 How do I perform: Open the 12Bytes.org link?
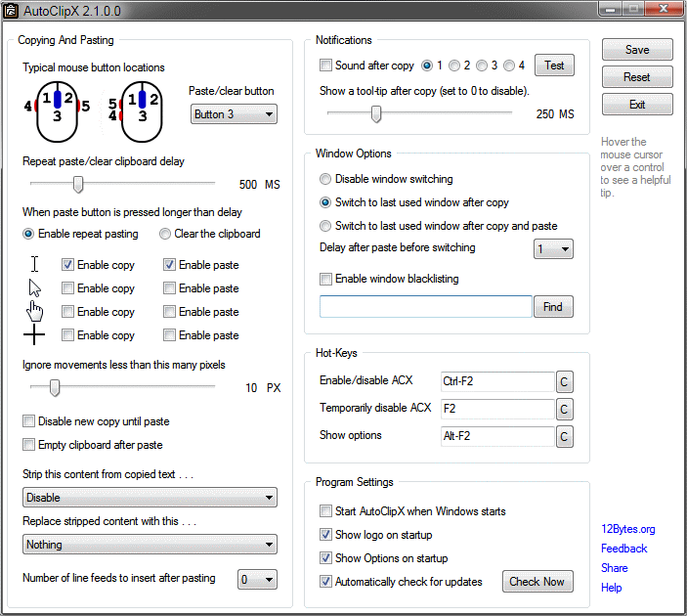(627, 529)
